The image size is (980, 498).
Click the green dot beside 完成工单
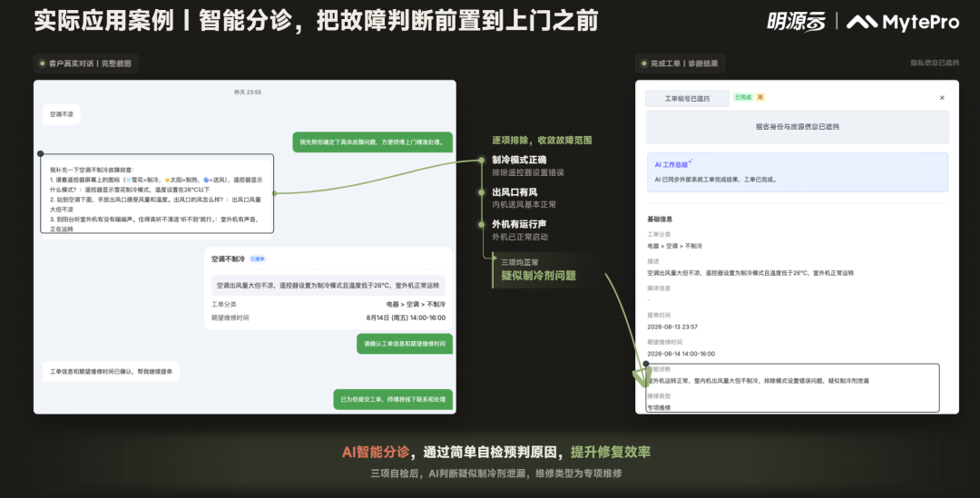(643, 63)
